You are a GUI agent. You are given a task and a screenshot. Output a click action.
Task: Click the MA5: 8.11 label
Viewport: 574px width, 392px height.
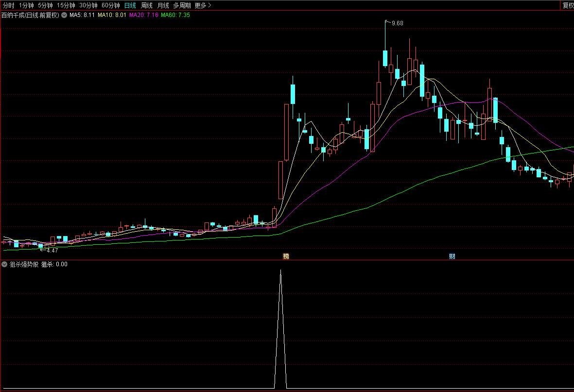point(82,15)
